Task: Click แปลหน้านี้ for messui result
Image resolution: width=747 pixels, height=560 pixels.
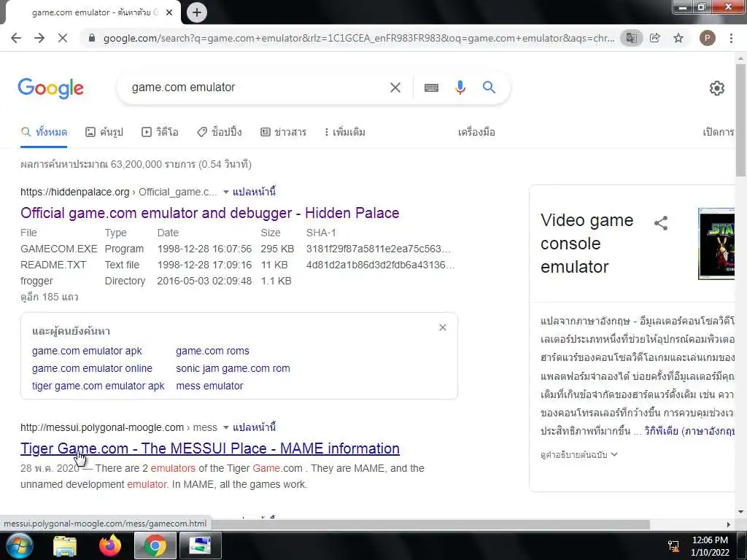Action: tap(254, 427)
